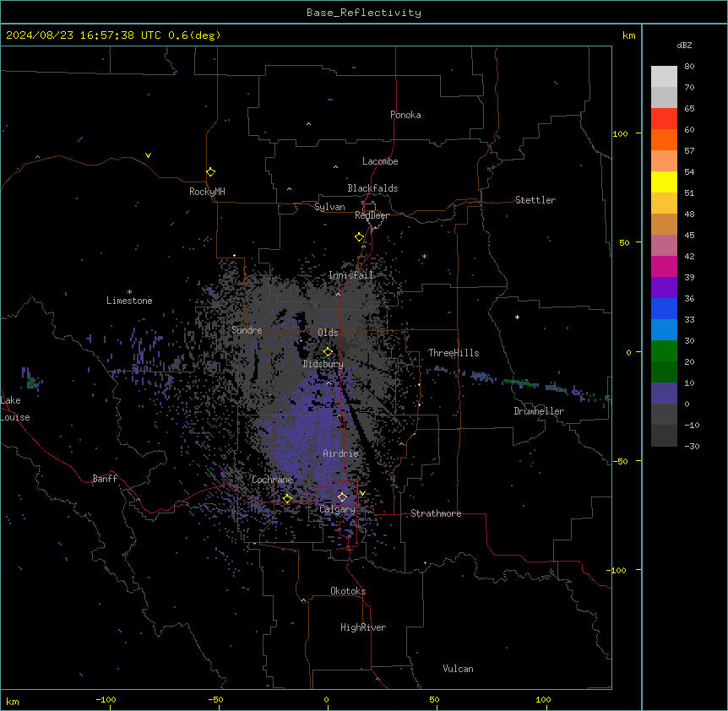
Task: Click the dBZ legend heading
Action: click(684, 46)
